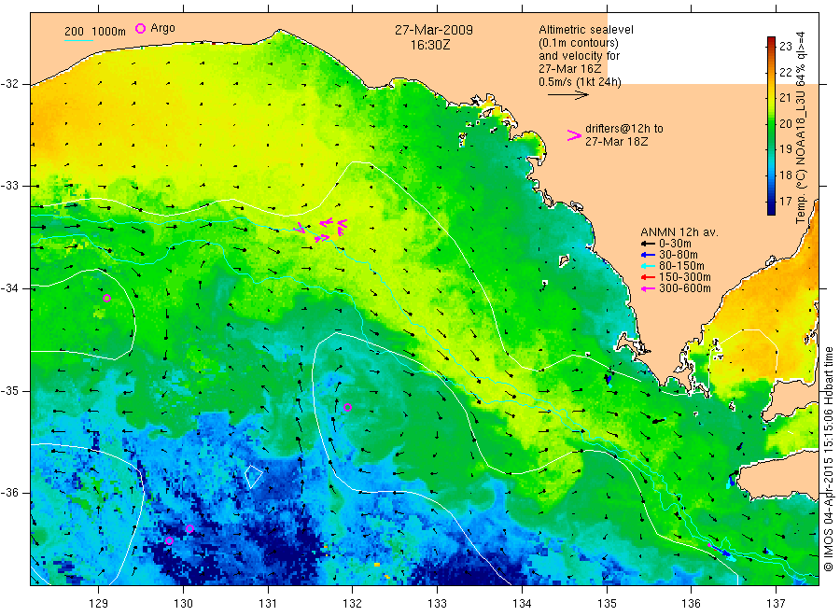Click the 133 longitude axis label
This screenshot has width=840, height=616.
[x=437, y=604]
